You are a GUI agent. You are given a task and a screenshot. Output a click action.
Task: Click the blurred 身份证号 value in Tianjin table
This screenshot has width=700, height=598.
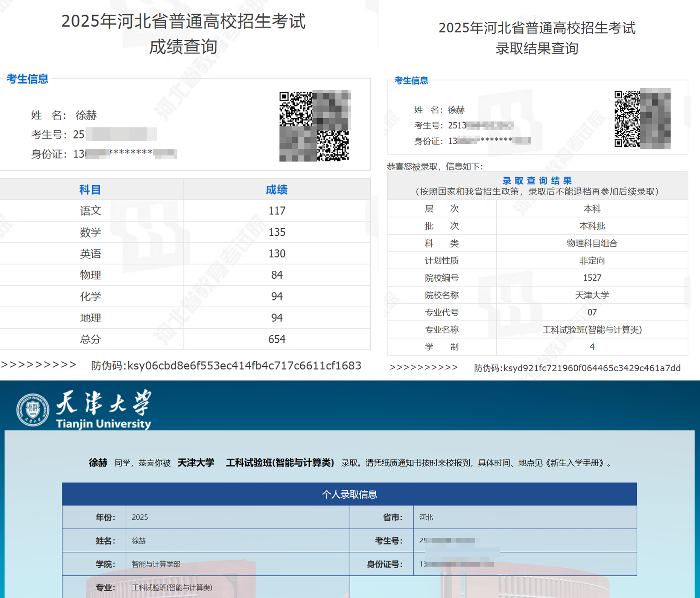coord(457,564)
